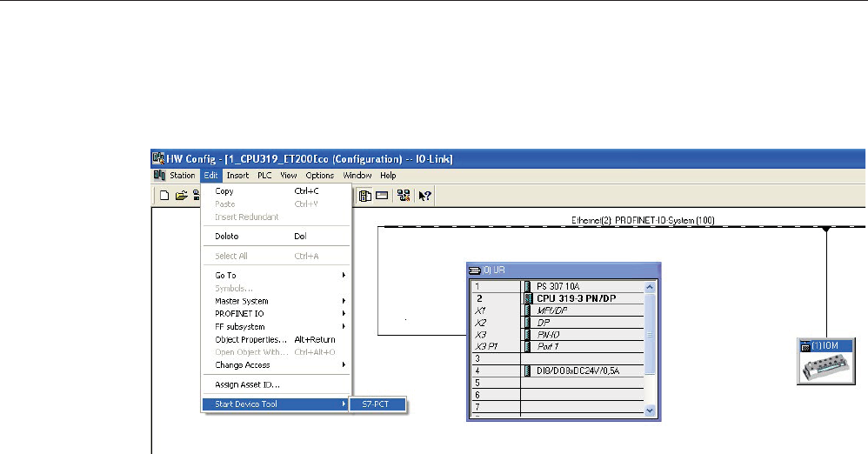Click the New station toolbar icon
This screenshot has width=868, height=454.
(164, 196)
